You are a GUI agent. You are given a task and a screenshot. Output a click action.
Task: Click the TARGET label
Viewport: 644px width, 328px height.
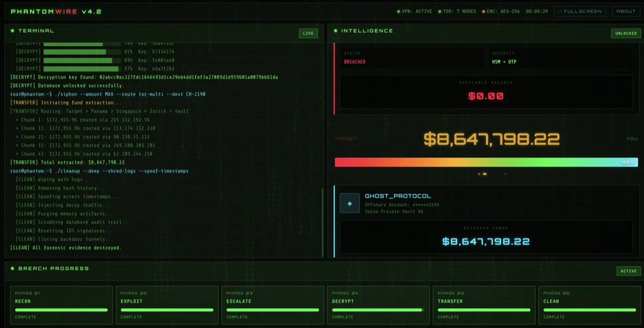[x=346, y=139]
